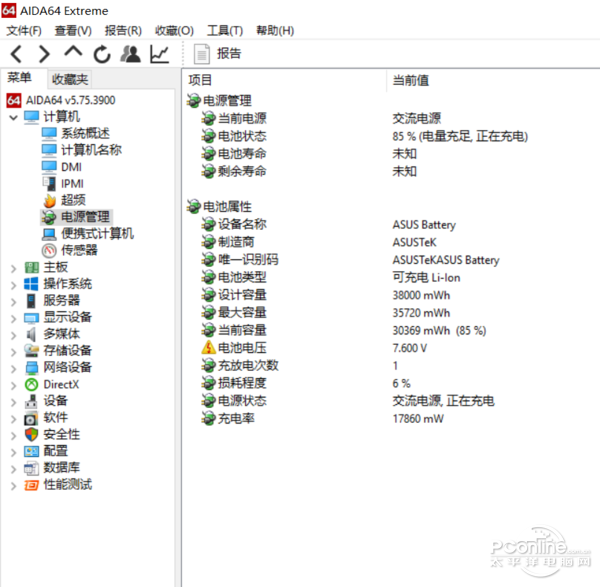Viewport: 600px width, 587px height.
Task: Collapse the 计算机 tree node
Action: click(x=14, y=117)
